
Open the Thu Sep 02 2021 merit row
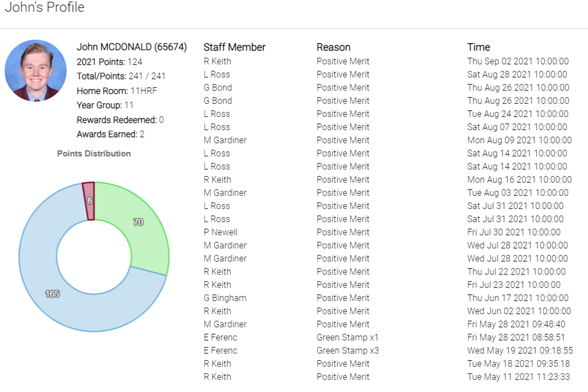pyautogui.click(x=386, y=61)
